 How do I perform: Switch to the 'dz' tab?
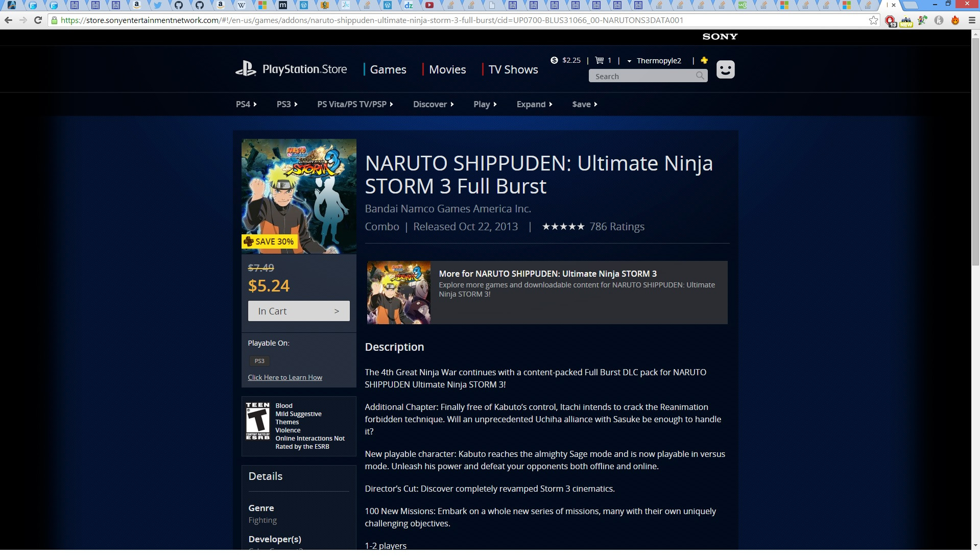(x=409, y=5)
